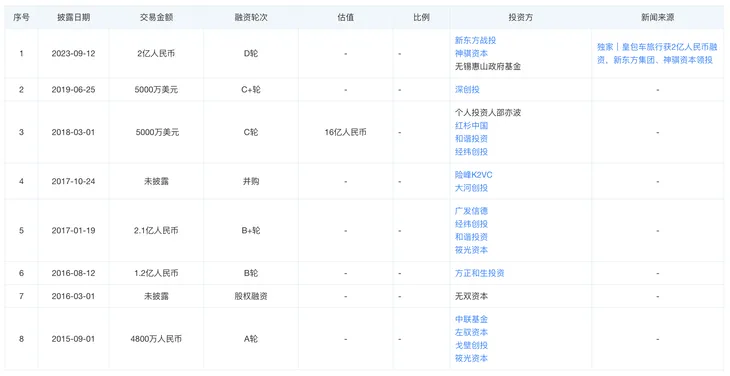The height and width of the screenshot is (376, 730).
Task: Click the 投资方 column header
Action: click(x=520, y=17)
